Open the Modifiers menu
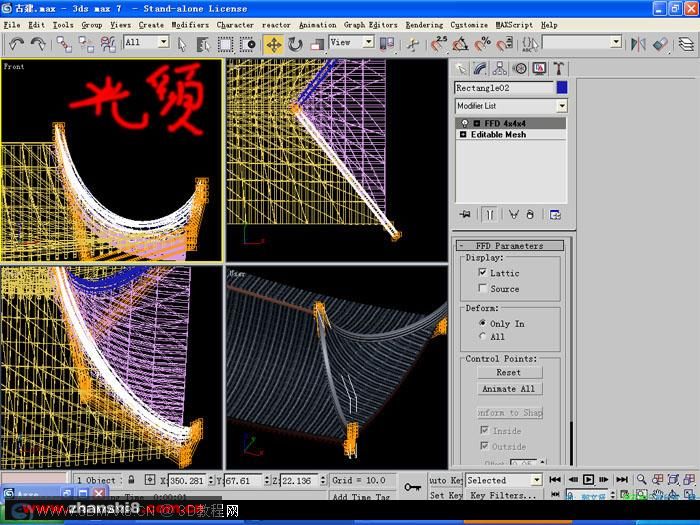The width and height of the screenshot is (700, 525). pyautogui.click(x=190, y=25)
